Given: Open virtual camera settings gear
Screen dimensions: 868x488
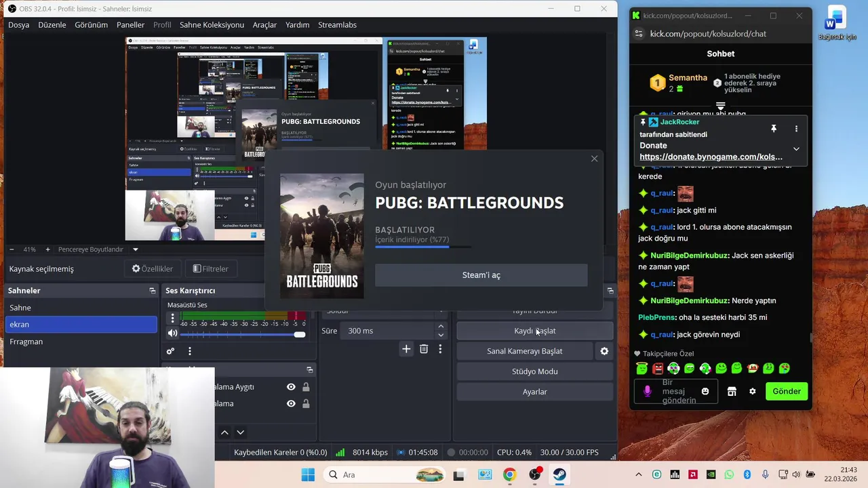Looking at the screenshot, I should coord(604,351).
